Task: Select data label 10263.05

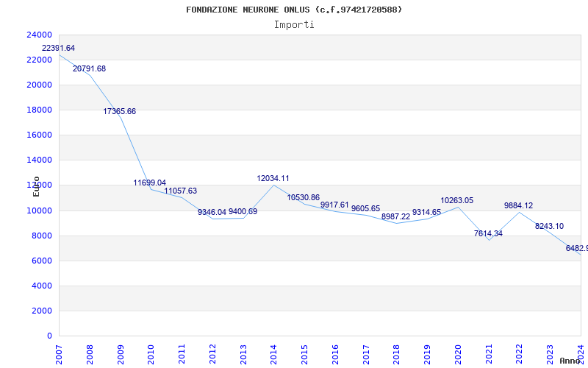Action: pos(456,200)
